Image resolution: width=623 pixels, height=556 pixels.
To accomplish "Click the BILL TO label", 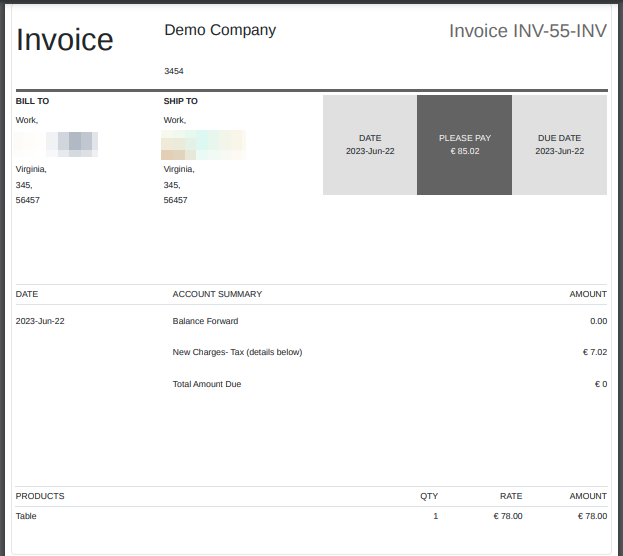I will (x=32, y=101).
